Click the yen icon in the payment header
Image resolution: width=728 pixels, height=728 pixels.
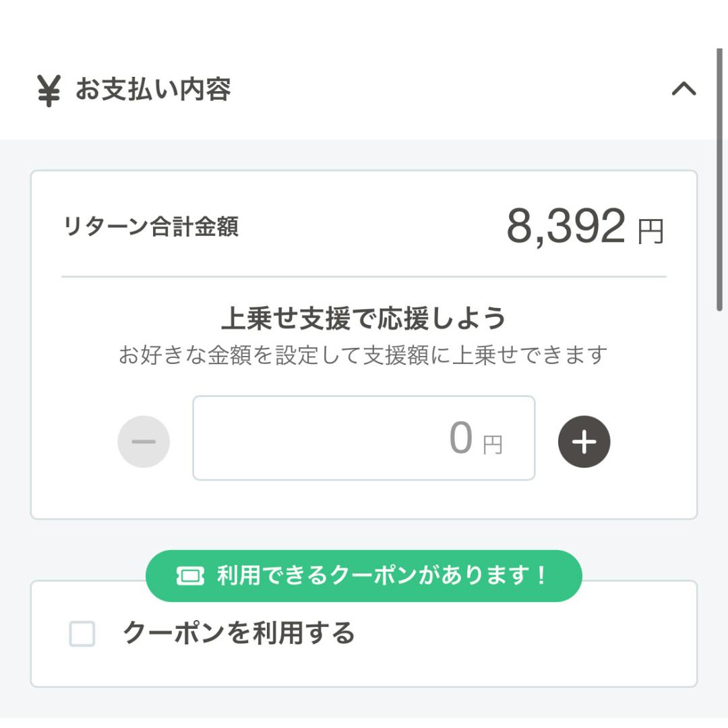[49, 90]
